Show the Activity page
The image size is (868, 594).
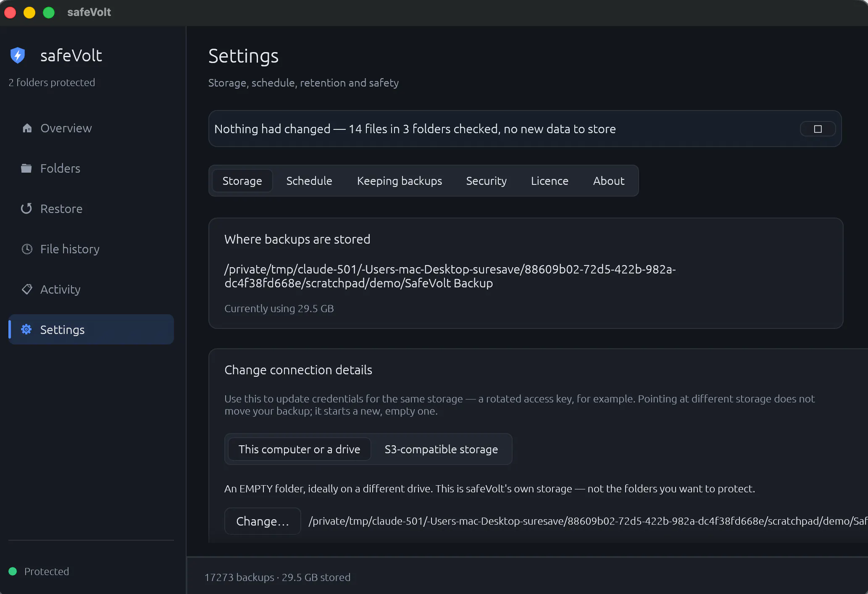pos(91,289)
